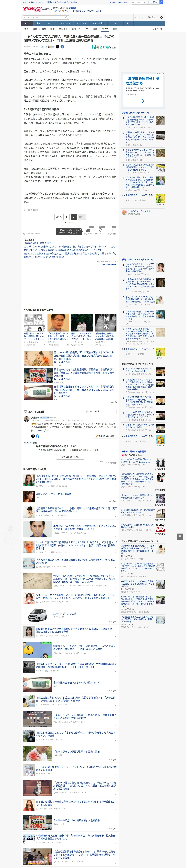Viewport: 186px width, 868px height.
Task: Select the 速報 navigation tab
Action: coord(38,24)
